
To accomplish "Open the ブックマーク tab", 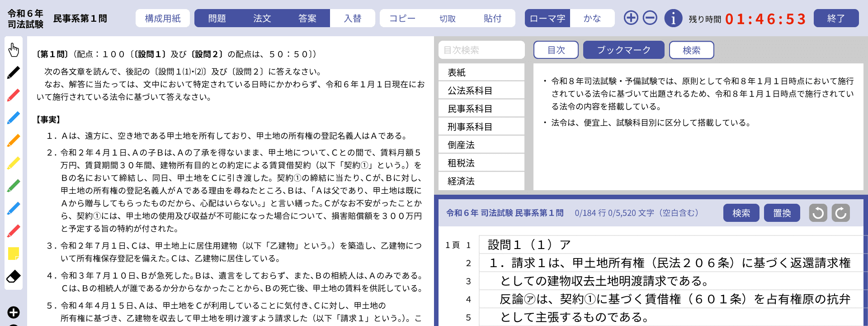I will [x=624, y=50].
